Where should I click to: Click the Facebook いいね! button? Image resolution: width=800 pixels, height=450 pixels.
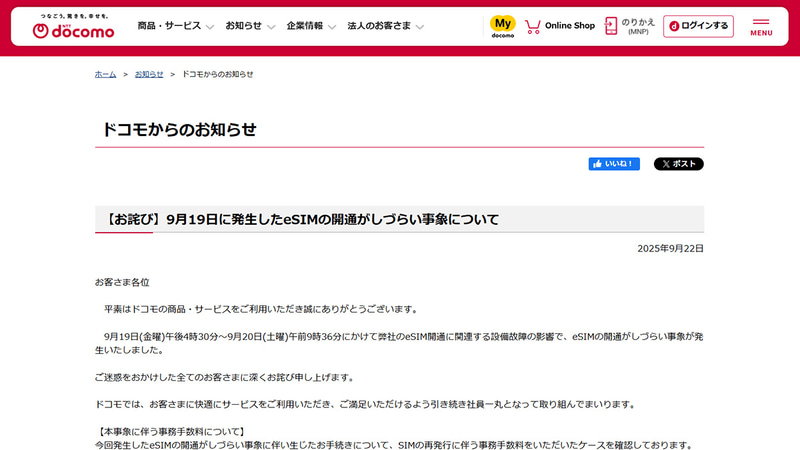[x=614, y=164]
